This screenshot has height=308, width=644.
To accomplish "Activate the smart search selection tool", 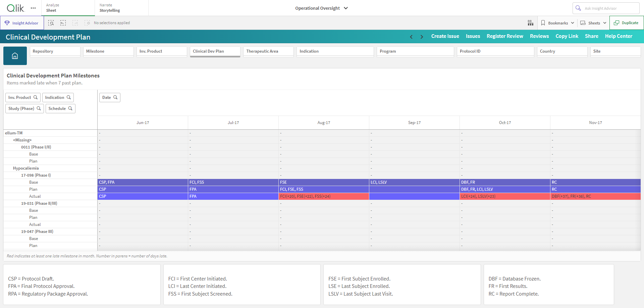I will pos(51,23).
